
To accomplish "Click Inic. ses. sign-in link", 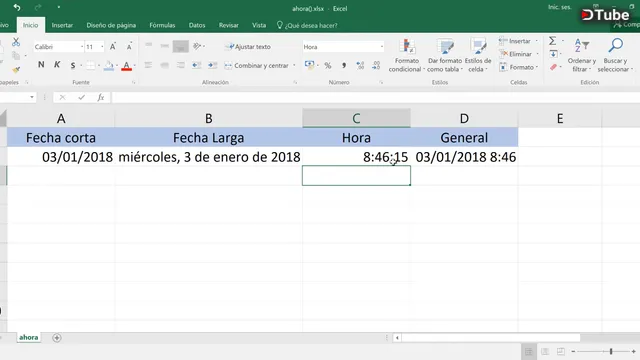I will [559, 7].
